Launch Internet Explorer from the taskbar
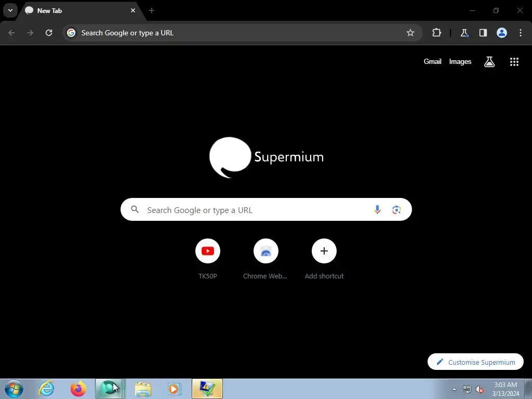Image resolution: width=532 pixels, height=399 pixels. pos(46,389)
